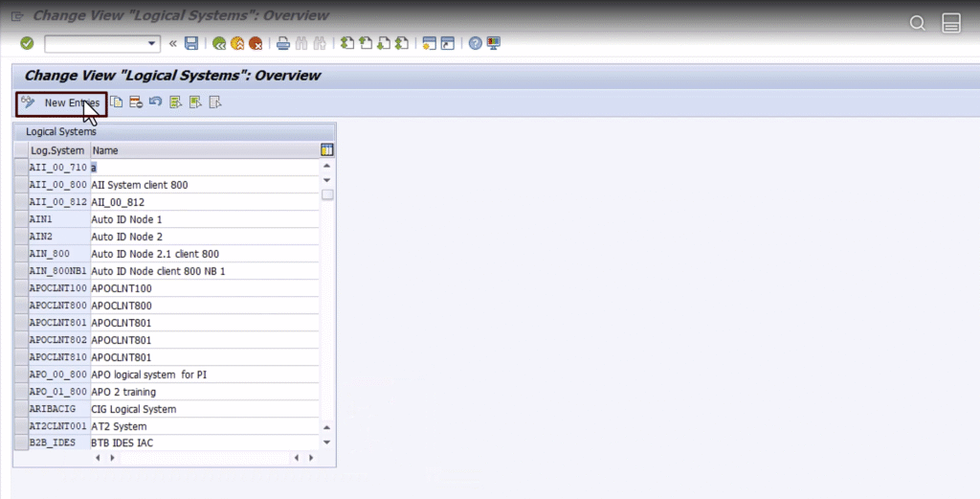Select row marker for AIN_800
The height and width of the screenshot is (499, 980).
[x=21, y=254]
